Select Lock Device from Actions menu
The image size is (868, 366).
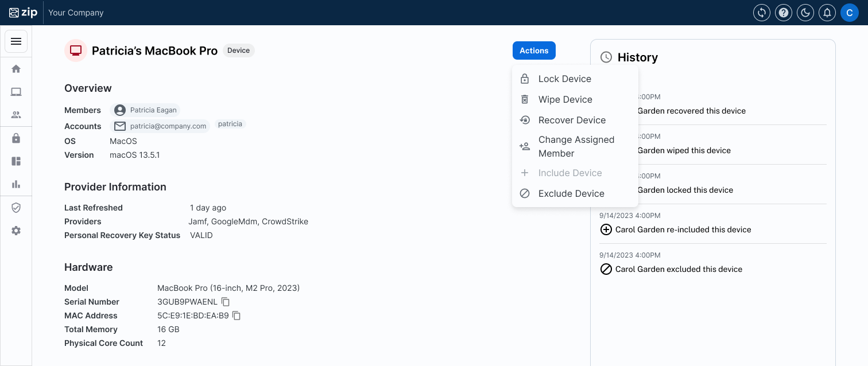coord(564,79)
